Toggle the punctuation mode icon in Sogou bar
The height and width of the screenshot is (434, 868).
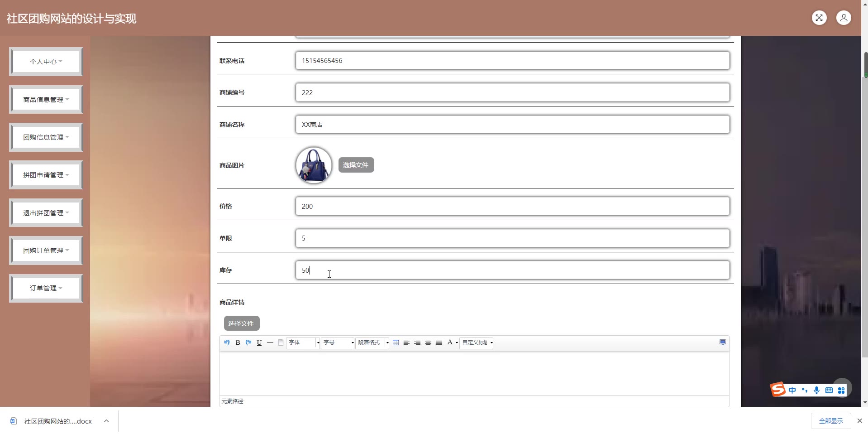coord(804,390)
